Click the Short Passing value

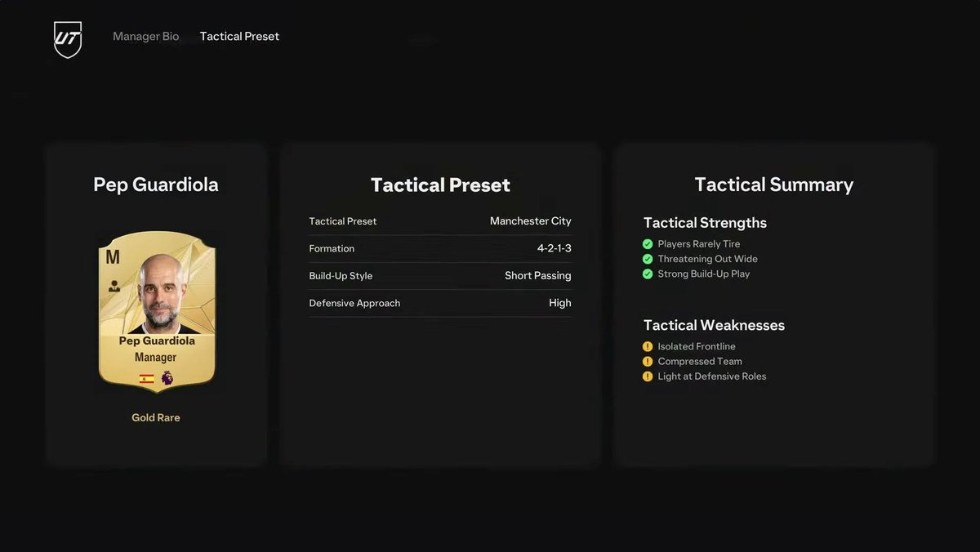(538, 275)
